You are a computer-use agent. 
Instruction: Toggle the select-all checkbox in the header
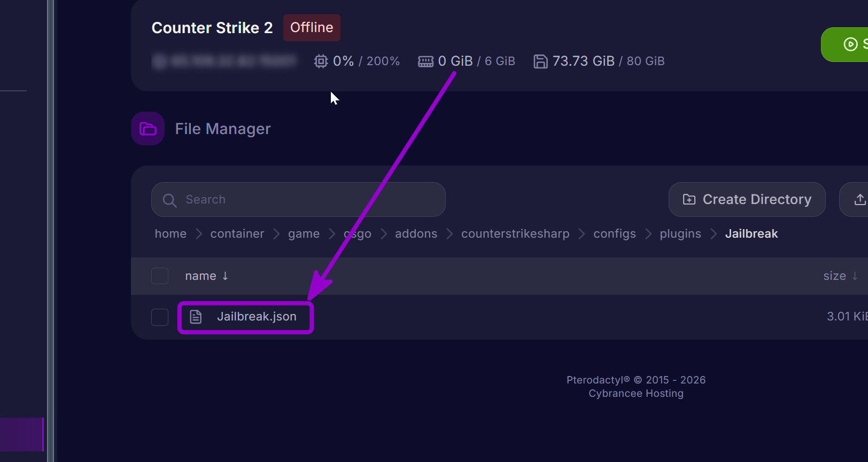point(160,276)
